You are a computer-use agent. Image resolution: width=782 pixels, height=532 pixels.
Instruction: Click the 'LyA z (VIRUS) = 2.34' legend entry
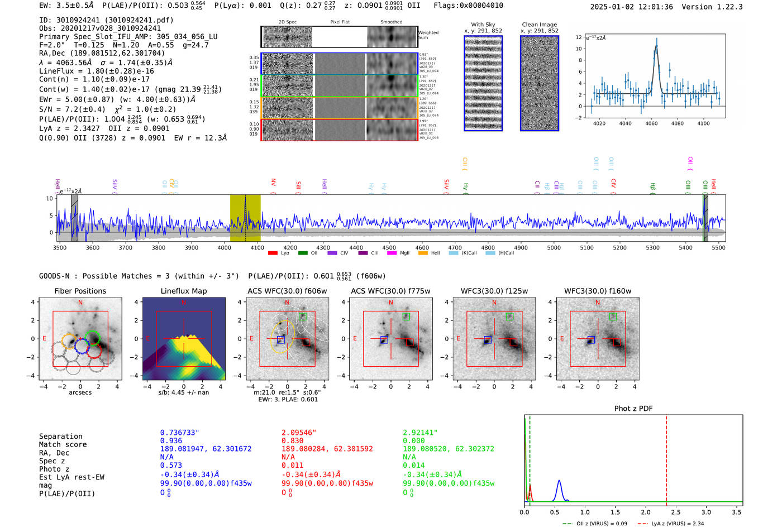click(x=670, y=524)
